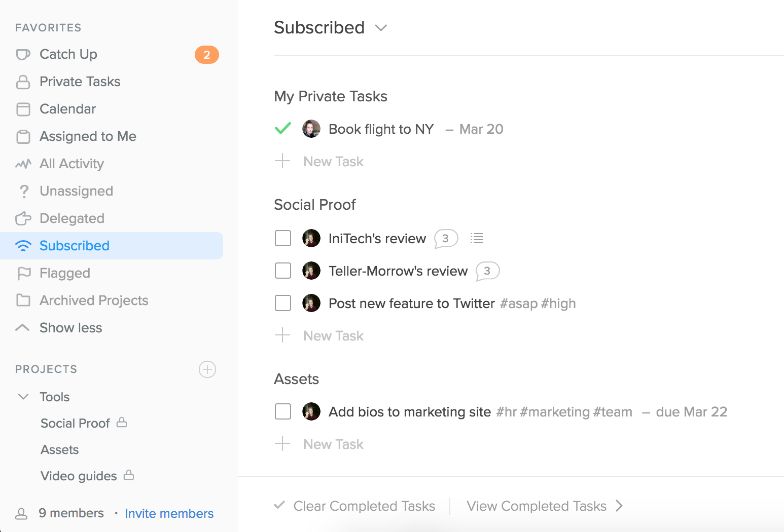Image resolution: width=784 pixels, height=532 pixels.
Task: Click assignee avatar on Add bios task
Action: (311, 411)
